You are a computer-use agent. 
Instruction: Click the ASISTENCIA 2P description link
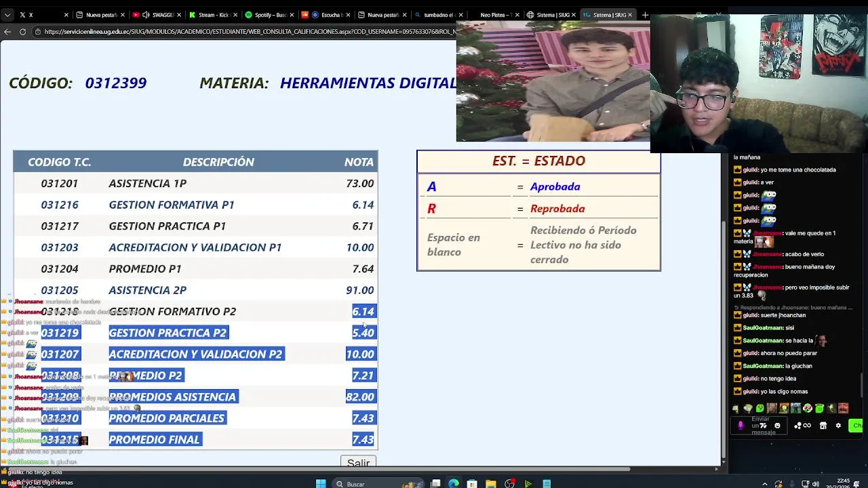tap(148, 290)
